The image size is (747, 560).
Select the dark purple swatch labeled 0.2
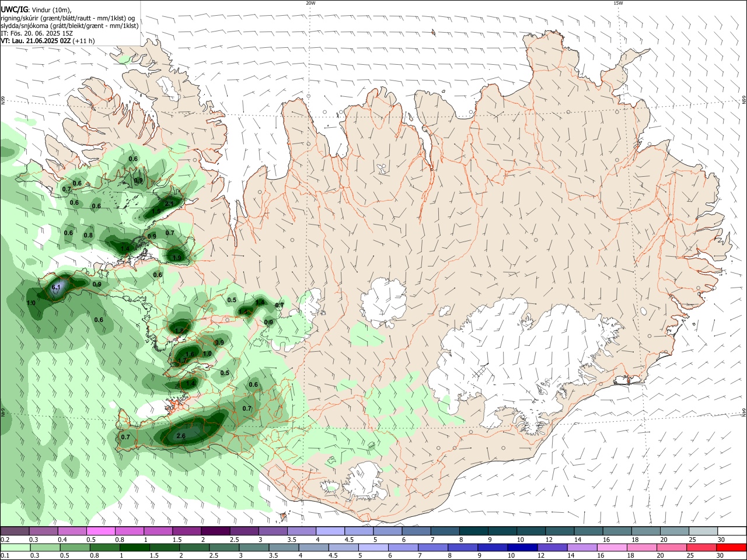[x=15, y=531]
